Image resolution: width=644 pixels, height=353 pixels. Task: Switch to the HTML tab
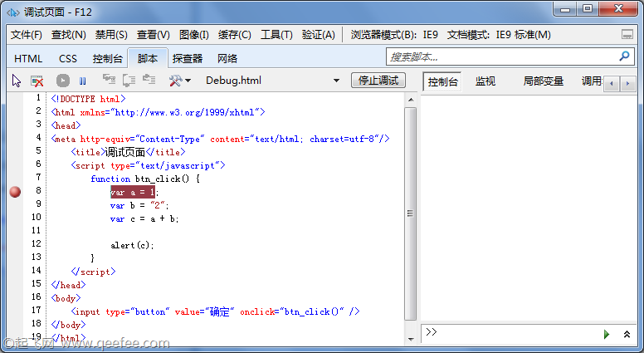[28, 59]
